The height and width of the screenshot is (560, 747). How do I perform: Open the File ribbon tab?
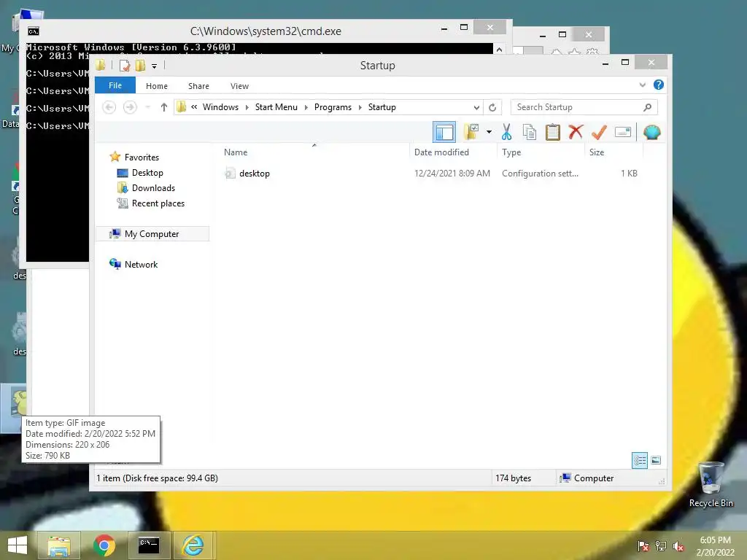tap(115, 85)
